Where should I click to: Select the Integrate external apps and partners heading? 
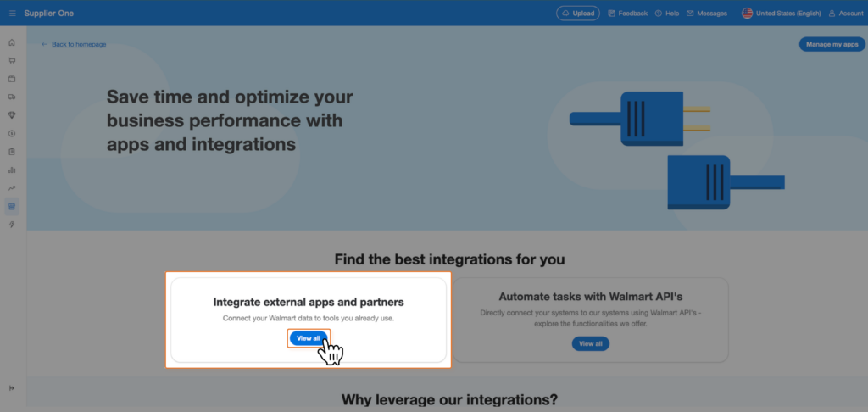(309, 303)
